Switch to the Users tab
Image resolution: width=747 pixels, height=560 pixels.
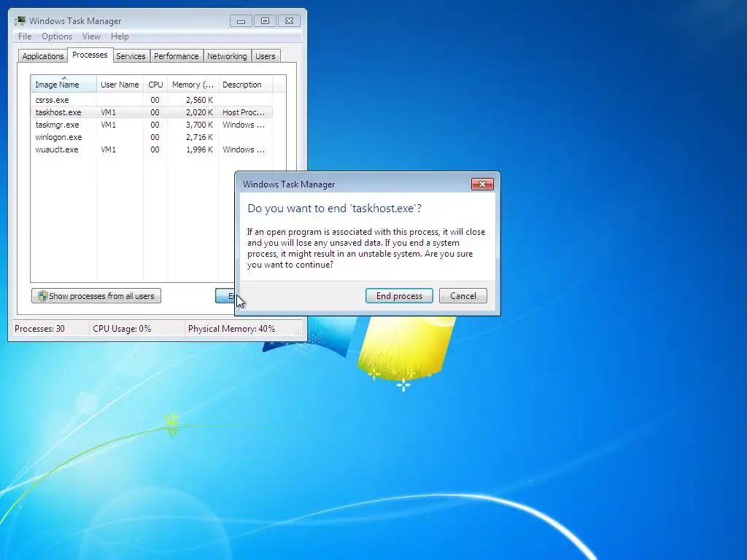click(x=266, y=56)
